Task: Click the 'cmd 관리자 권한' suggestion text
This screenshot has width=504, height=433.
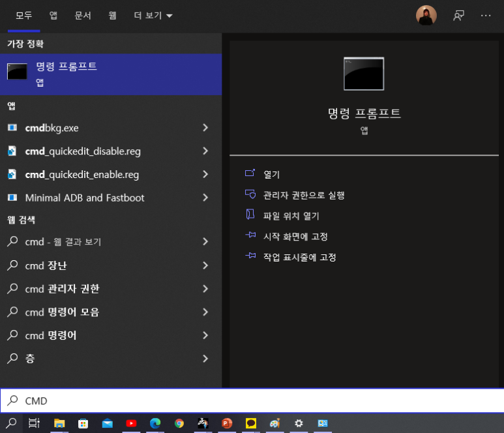Action: tap(63, 289)
